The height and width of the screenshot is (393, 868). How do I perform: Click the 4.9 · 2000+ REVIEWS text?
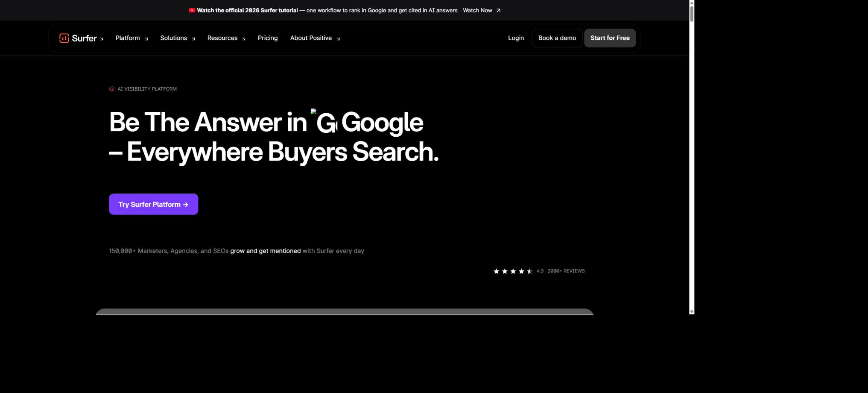(x=561, y=271)
